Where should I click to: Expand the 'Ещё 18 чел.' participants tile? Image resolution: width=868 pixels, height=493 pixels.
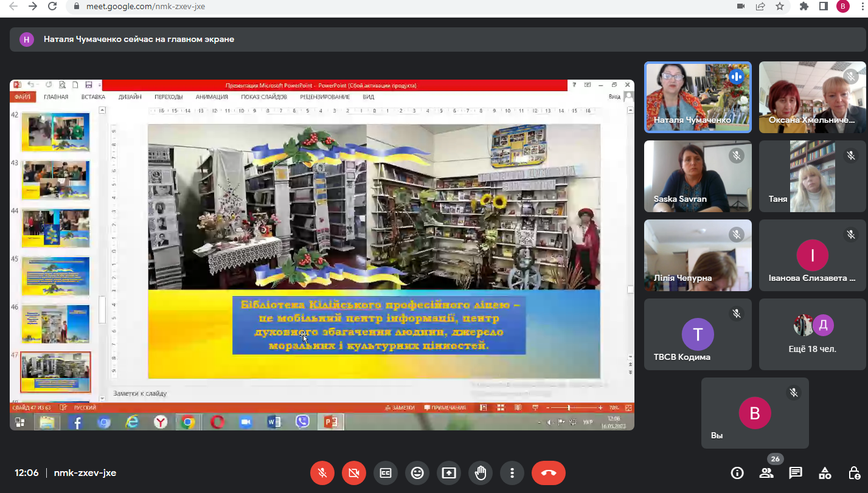812,334
